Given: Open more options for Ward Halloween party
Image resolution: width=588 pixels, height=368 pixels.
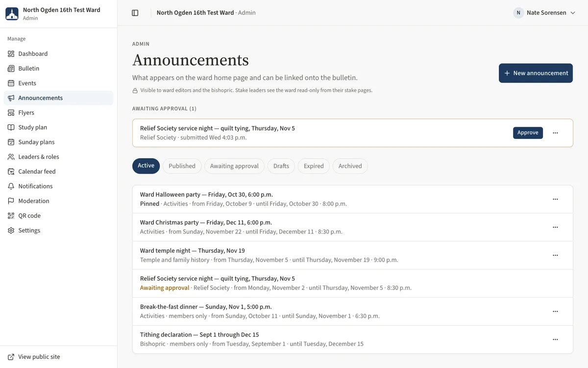Looking at the screenshot, I should click(555, 199).
